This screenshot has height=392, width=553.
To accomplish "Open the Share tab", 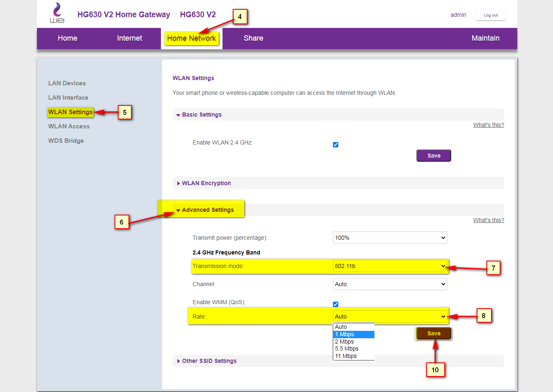I will pos(253,38).
